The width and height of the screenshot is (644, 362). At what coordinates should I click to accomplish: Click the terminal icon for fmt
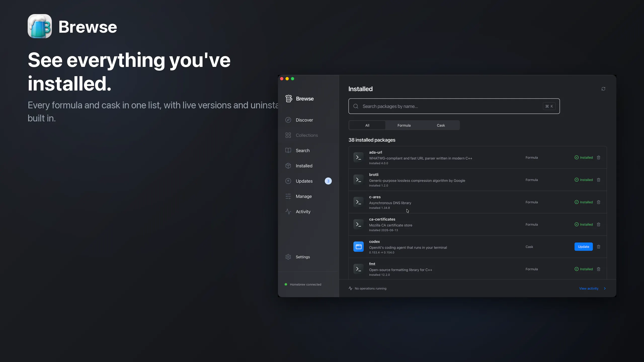point(358,269)
